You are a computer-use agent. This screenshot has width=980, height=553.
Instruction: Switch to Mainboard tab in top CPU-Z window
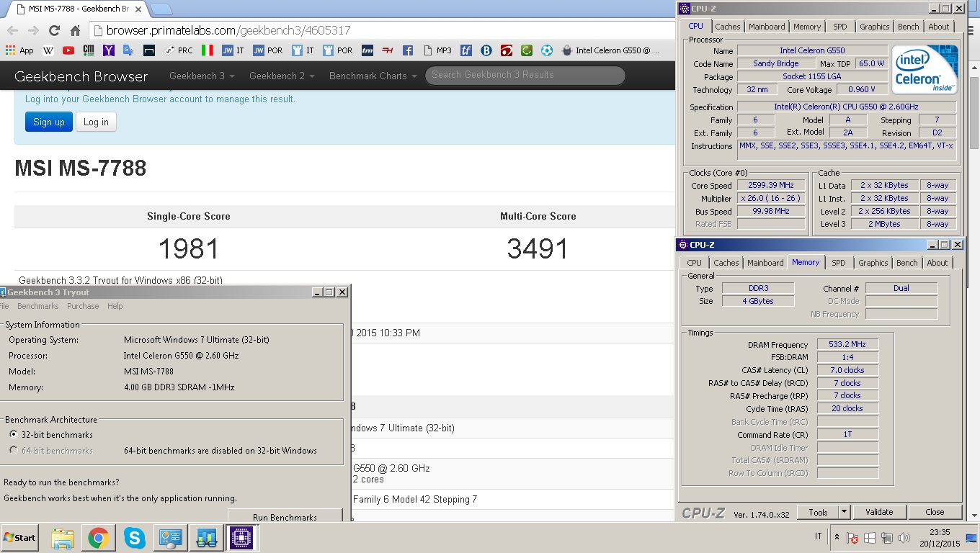[767, 27]
